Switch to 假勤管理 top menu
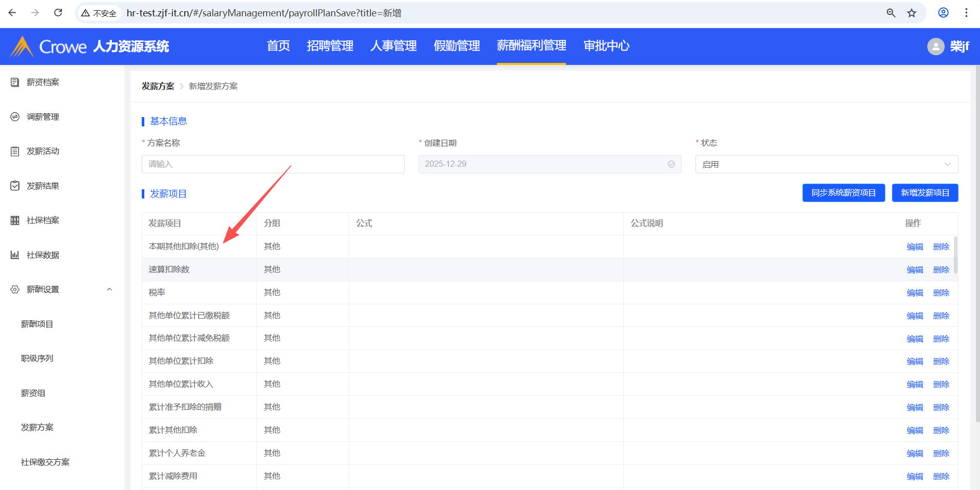Viewport: 980px width, 490px height. pos(456,46)
